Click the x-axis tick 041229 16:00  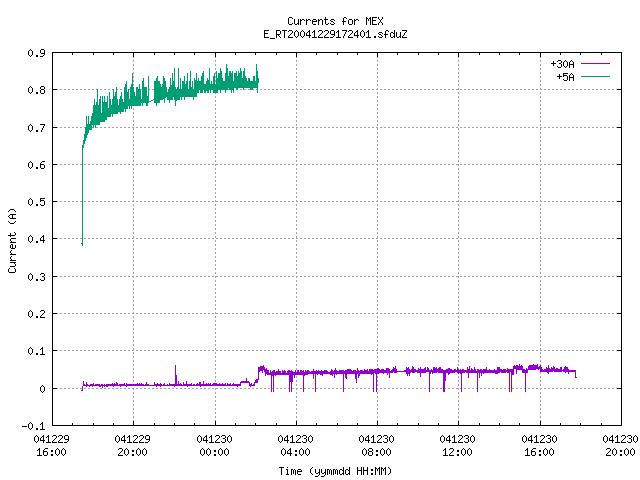click(x=51, y=446)
